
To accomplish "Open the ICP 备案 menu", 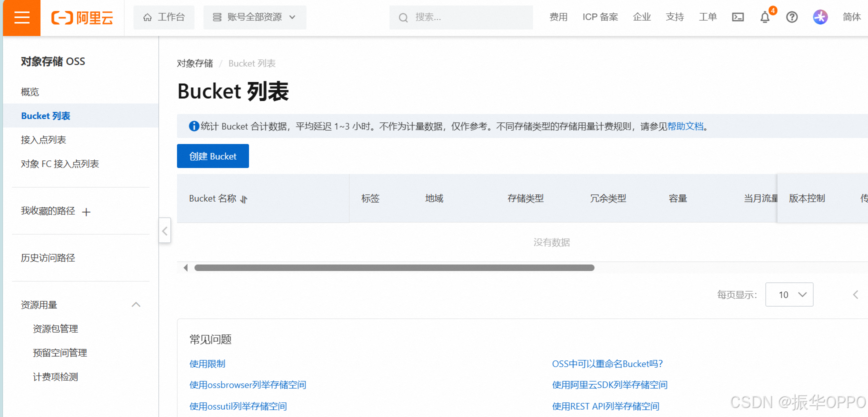I will tap(600, 17).
